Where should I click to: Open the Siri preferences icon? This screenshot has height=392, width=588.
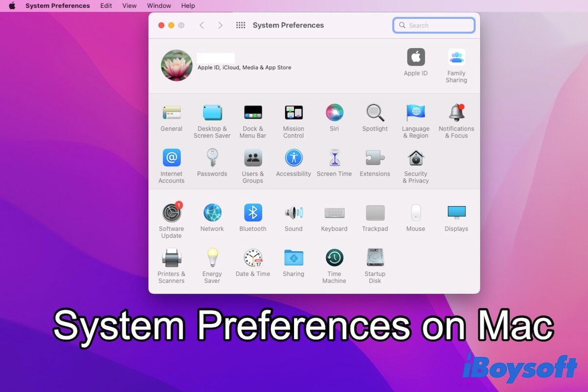[x=334, y=113]
